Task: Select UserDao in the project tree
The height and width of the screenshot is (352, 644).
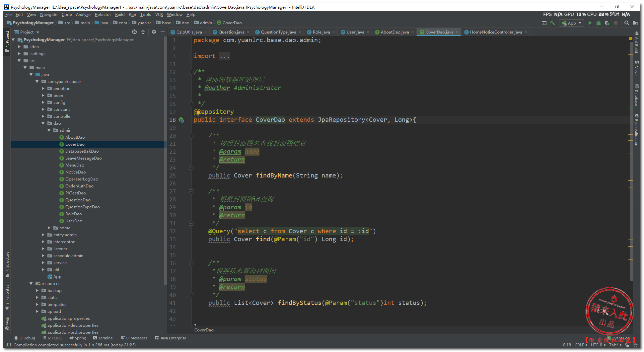Action: click(x=74, y=221)
